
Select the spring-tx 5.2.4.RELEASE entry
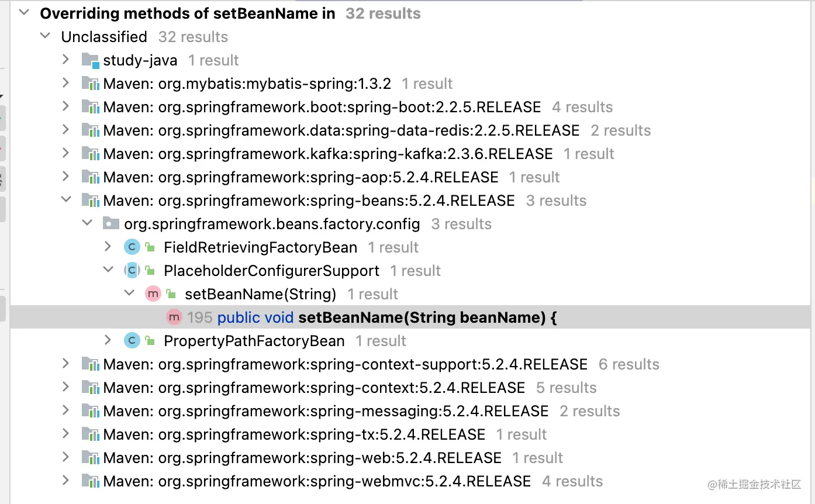294,434
